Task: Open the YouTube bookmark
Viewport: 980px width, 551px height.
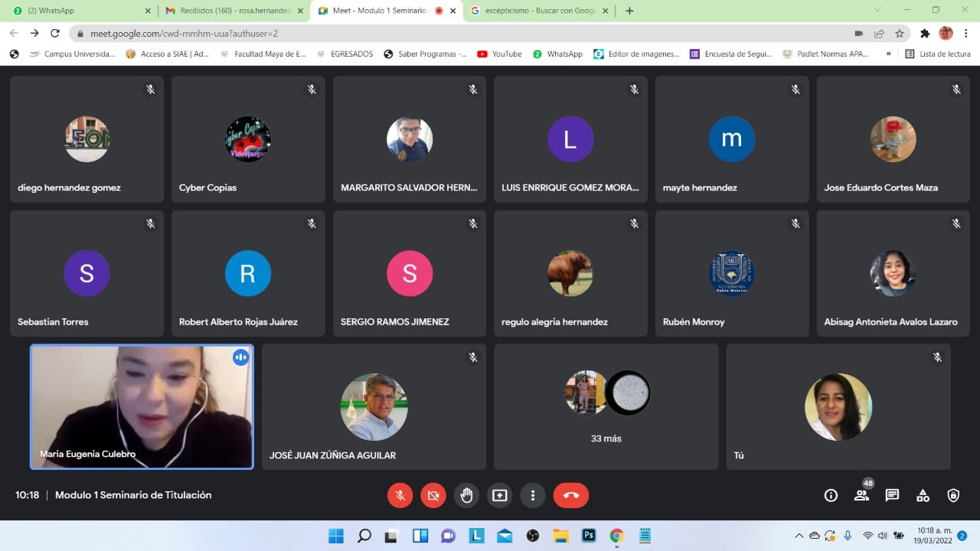Action: click(499, 54)
